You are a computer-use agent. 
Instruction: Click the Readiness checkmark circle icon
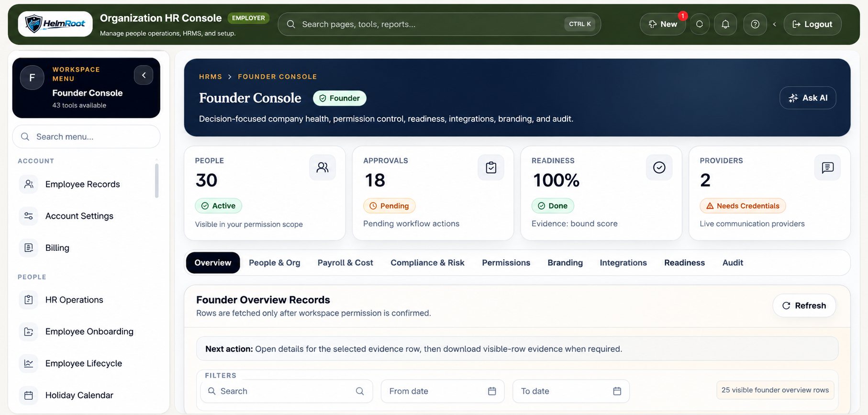point(659,168)
